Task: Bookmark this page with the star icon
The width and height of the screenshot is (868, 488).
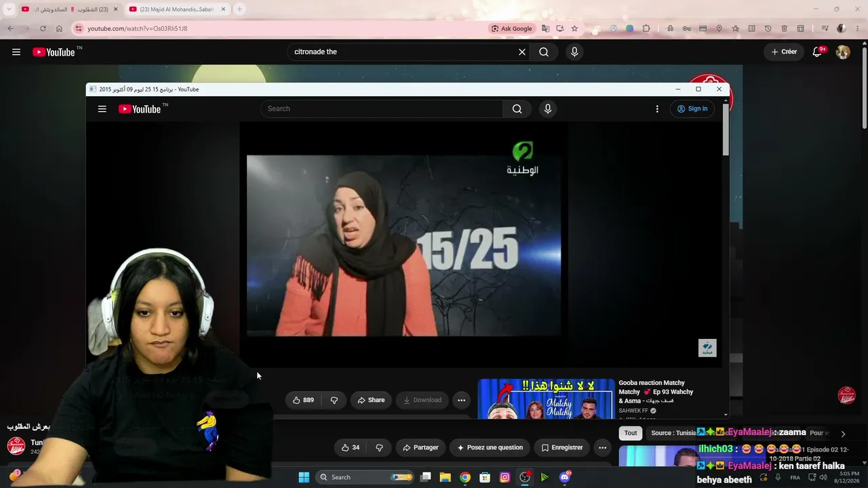Action: pyautogui.click(x=574, y=28)
